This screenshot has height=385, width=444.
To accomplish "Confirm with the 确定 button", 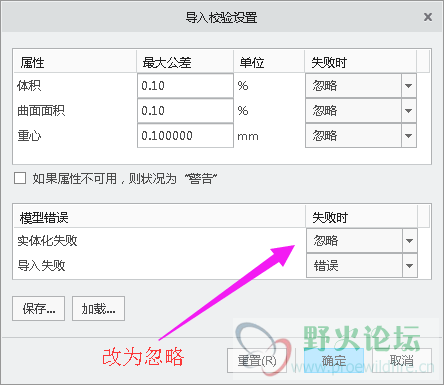I will (334, 360).
